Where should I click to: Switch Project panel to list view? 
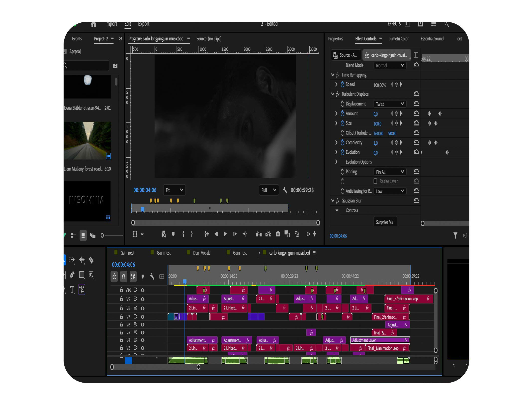click(x=74, y=235)
